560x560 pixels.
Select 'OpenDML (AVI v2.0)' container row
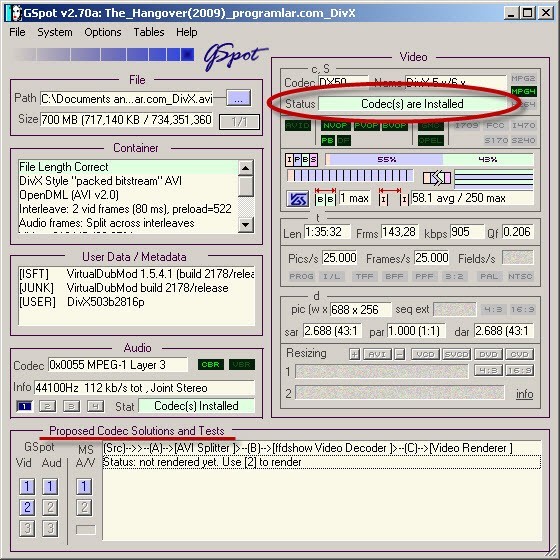tap(128, 195)
